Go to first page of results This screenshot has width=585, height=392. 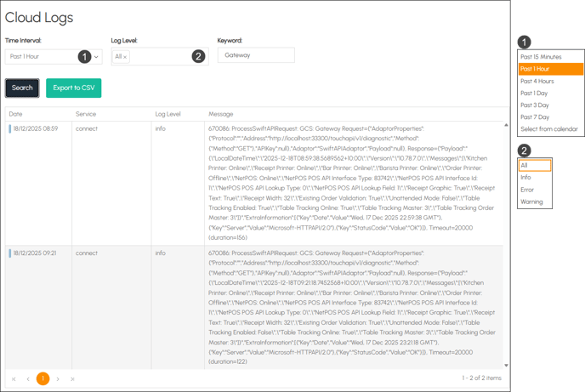pyautogui.click(x=14, y=378)
